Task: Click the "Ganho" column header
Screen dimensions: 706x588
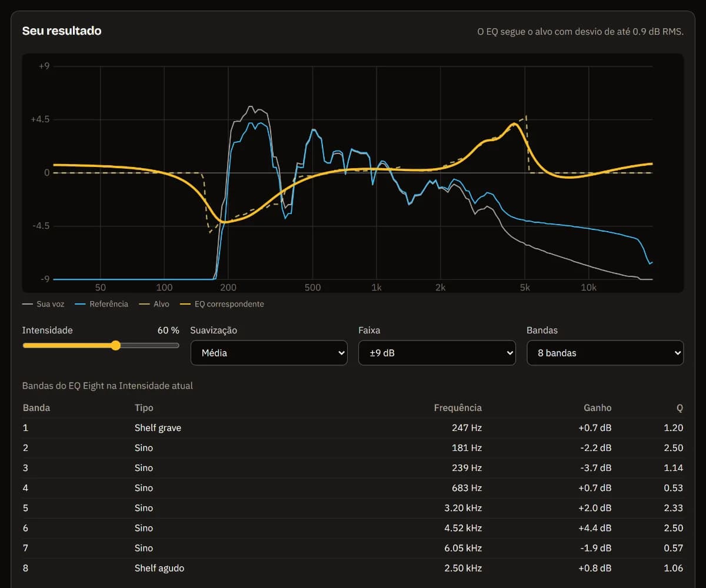Action: pyautogui.click(x=597, y=407)
